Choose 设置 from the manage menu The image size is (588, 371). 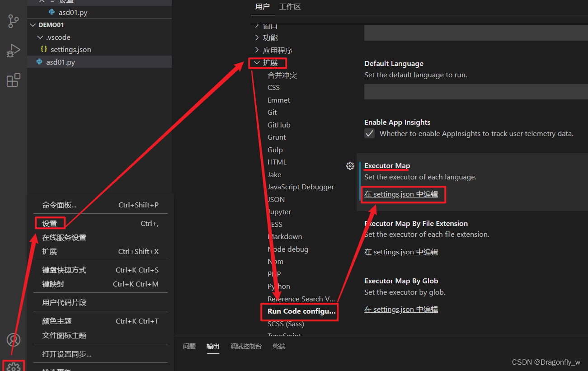100,223
